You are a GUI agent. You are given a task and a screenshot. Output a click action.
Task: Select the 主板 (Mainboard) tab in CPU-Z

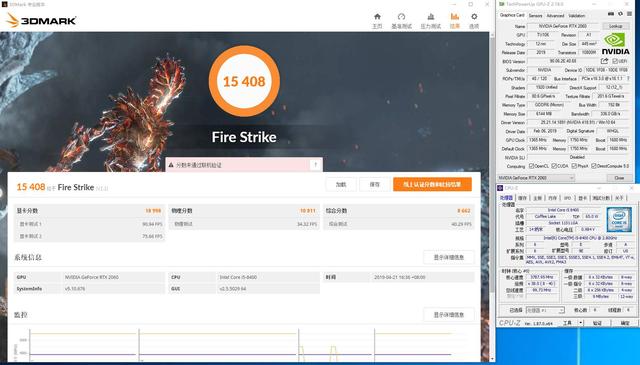538,198
